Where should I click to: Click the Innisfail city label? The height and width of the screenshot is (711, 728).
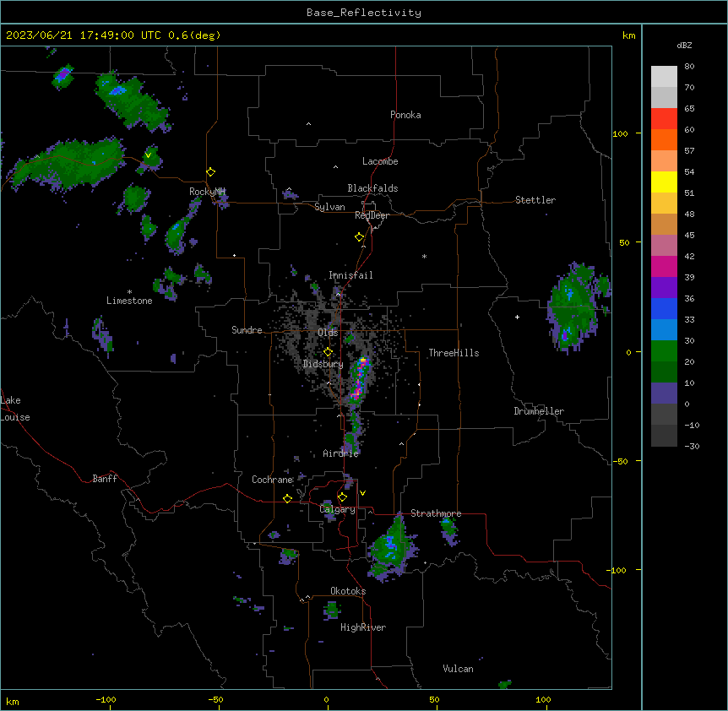point(350,275)
